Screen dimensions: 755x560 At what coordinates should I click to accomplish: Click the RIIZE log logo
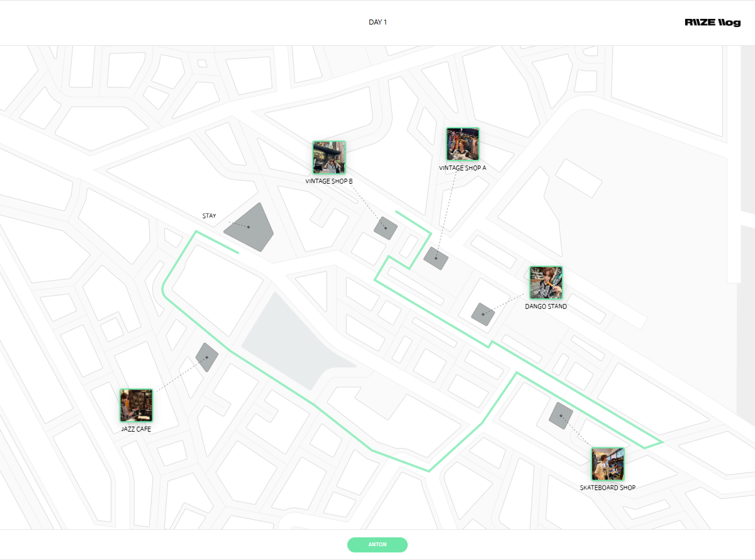(x=713, y=23)
